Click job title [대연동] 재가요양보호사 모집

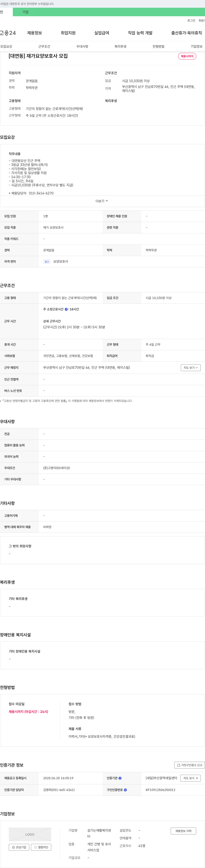coord(38,56)
